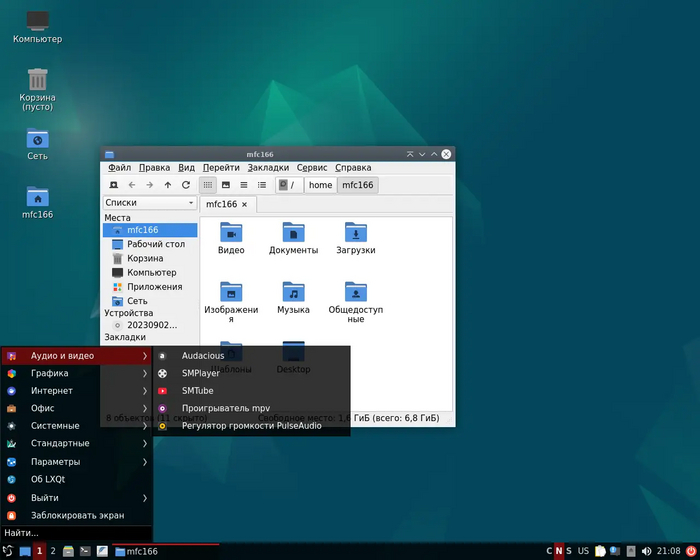
Task: Select the Музыка folder icon
Action: 293,292
